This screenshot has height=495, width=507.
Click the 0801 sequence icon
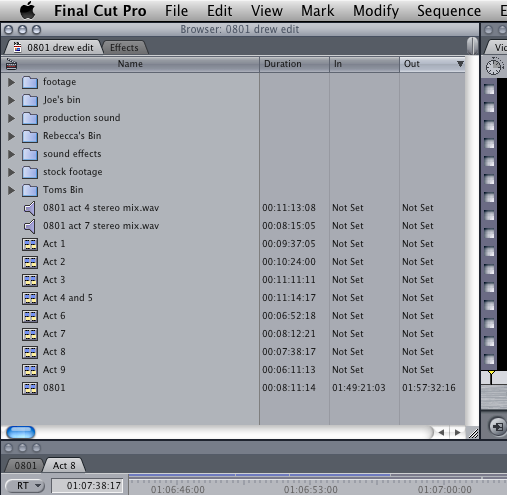(30, 388)
